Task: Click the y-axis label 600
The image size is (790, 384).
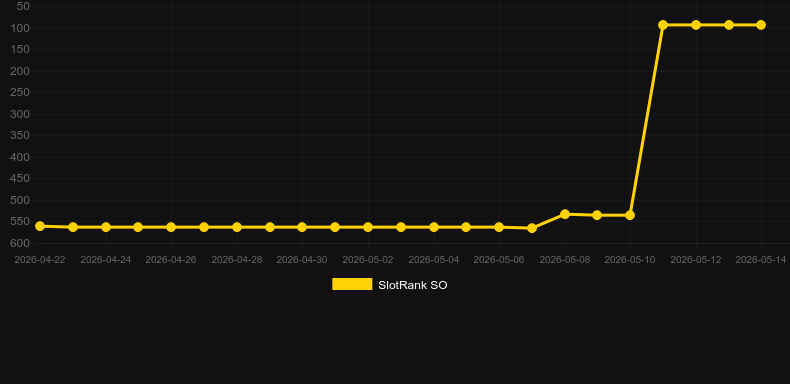Action: pos(20,243)
